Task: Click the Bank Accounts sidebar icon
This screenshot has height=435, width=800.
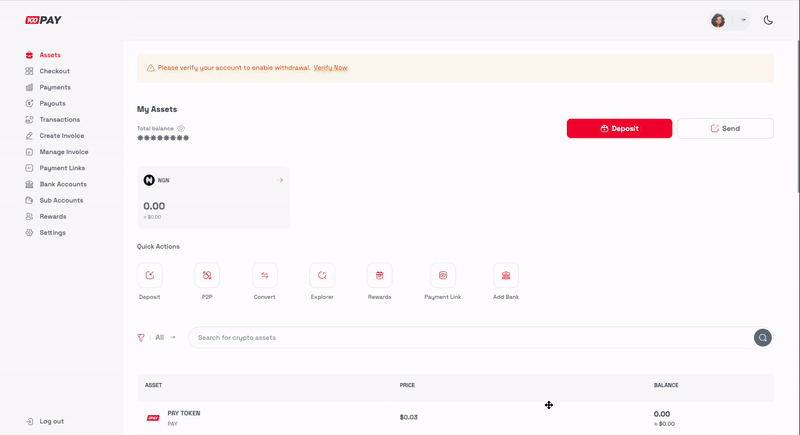Action: [29, 184]
